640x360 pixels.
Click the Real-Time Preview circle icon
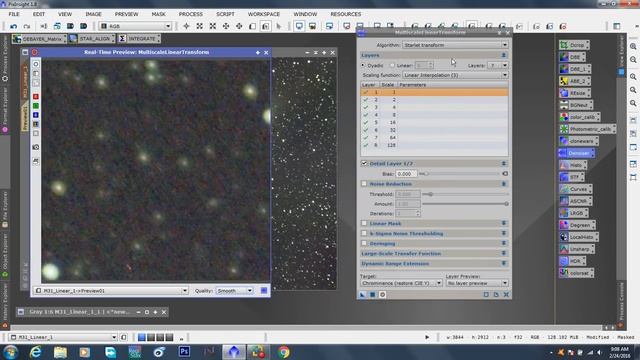click(x=382, y=294)
